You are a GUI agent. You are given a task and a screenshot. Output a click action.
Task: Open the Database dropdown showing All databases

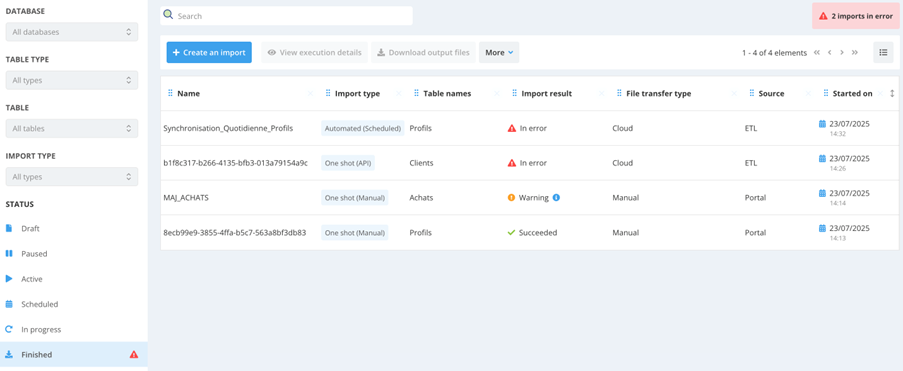(x=72, y=32)
